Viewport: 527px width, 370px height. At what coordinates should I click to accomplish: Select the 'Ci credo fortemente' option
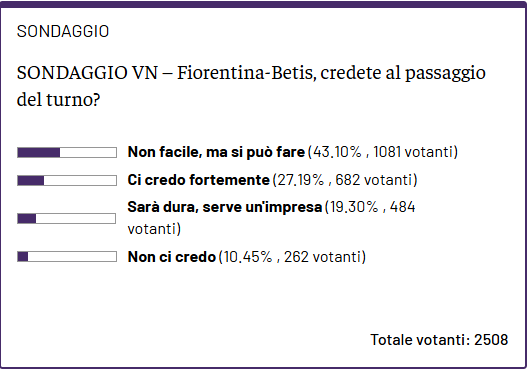[199, 180]
